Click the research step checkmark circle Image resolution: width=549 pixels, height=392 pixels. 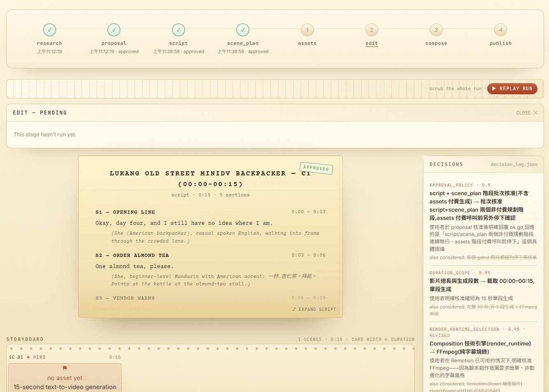tap(49, 30)
